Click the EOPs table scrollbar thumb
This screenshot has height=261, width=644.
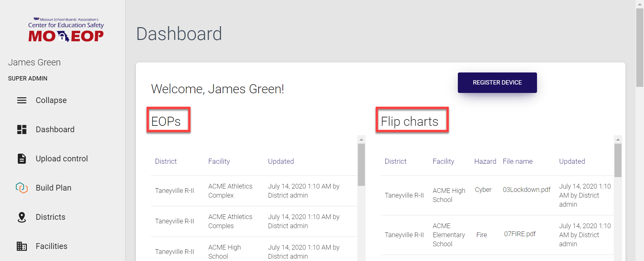[361, 164]
